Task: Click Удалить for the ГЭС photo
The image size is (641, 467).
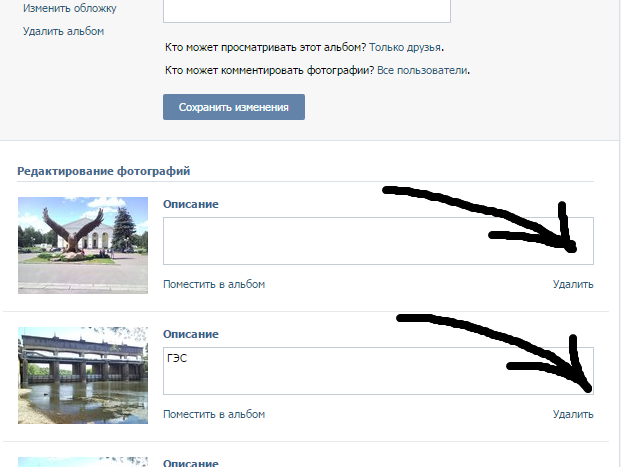Action: click(x=573, y=414)
